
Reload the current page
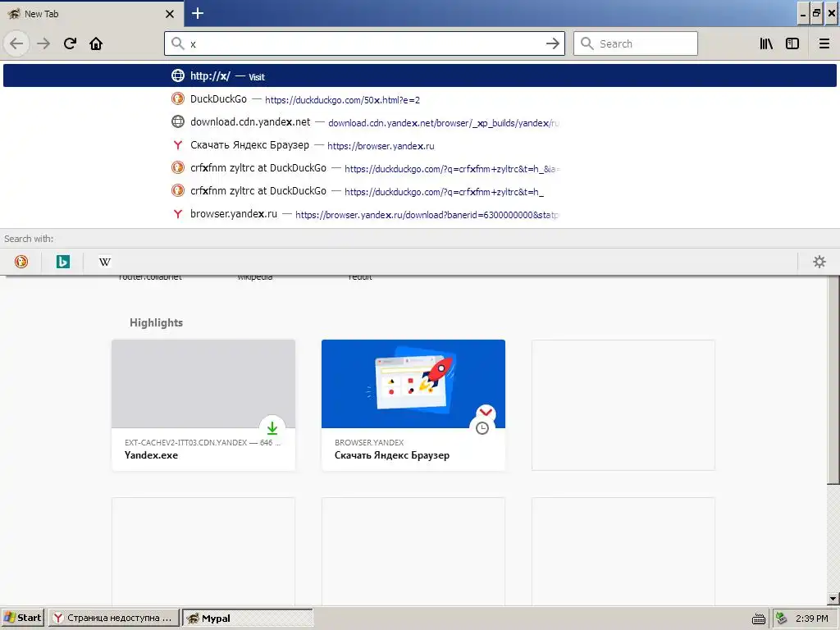pyautogui.click(x=71, y=43)
